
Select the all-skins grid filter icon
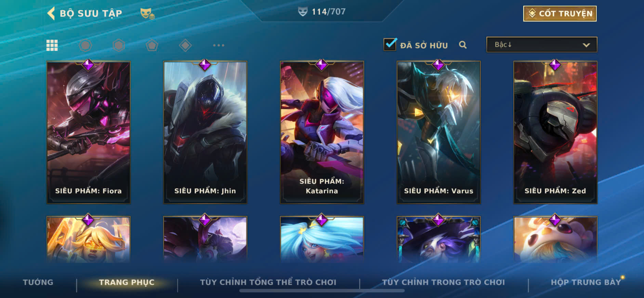52,45
